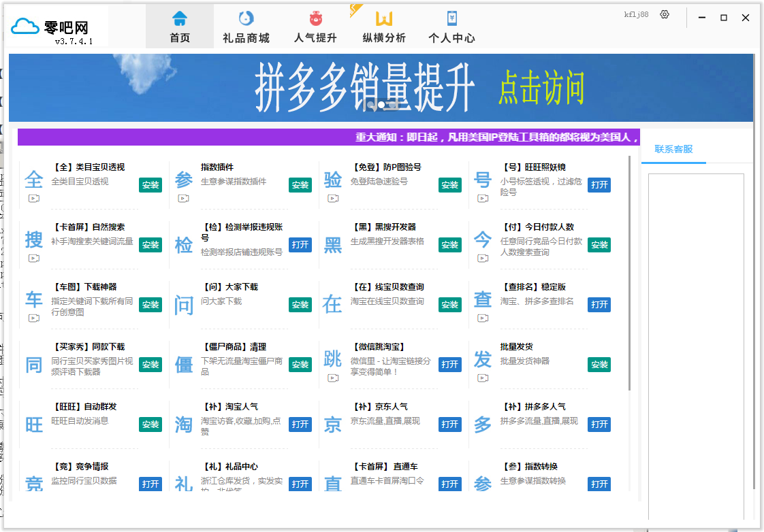Open 查排名 稳定版 tool
Screen dimensions: 764x532
point(599,305)
